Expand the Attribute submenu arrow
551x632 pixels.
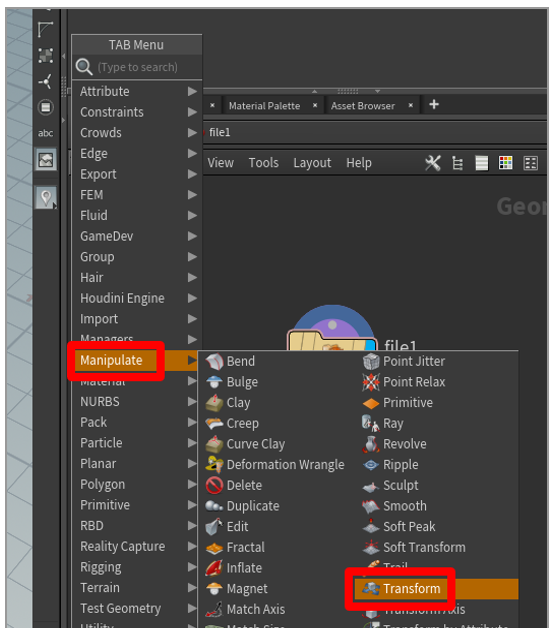click(x=193, y=91)
